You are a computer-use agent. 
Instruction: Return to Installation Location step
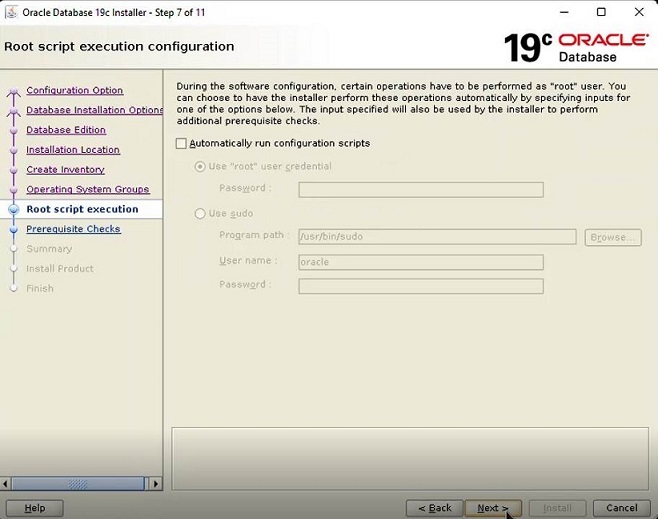coord(73,150)
